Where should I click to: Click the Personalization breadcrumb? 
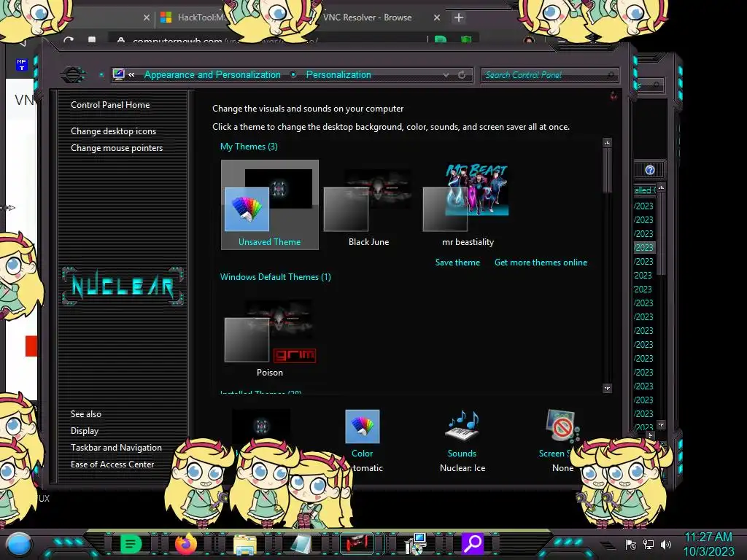coord(338,75)
